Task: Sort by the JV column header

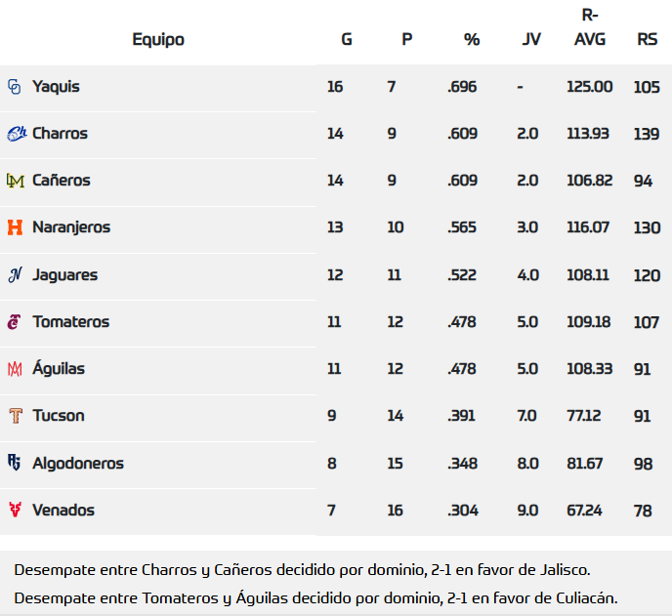Action: click(531, 40)
